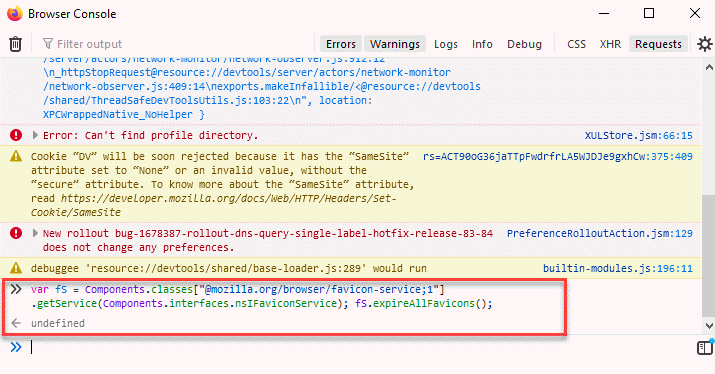Click the scrollbar up arrow
The height and width of the screenshot is (374, 715).
click(709, 67)
